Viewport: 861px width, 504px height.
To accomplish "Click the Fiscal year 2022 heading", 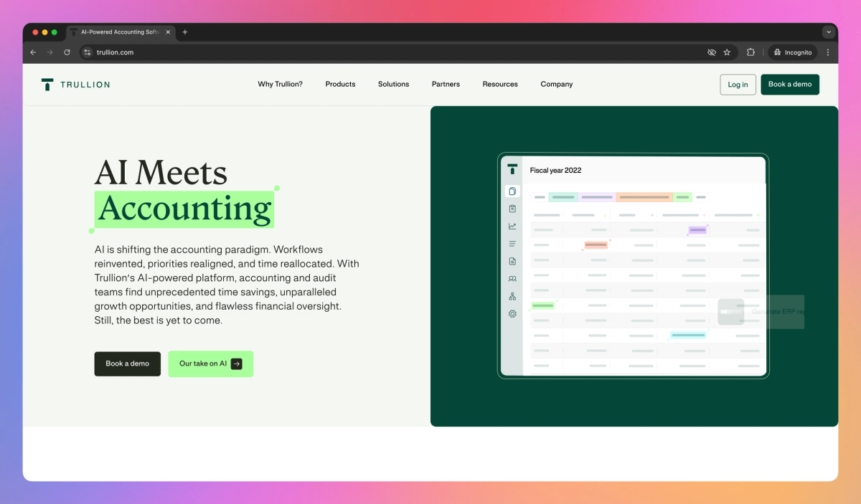I will click(555, 171).
